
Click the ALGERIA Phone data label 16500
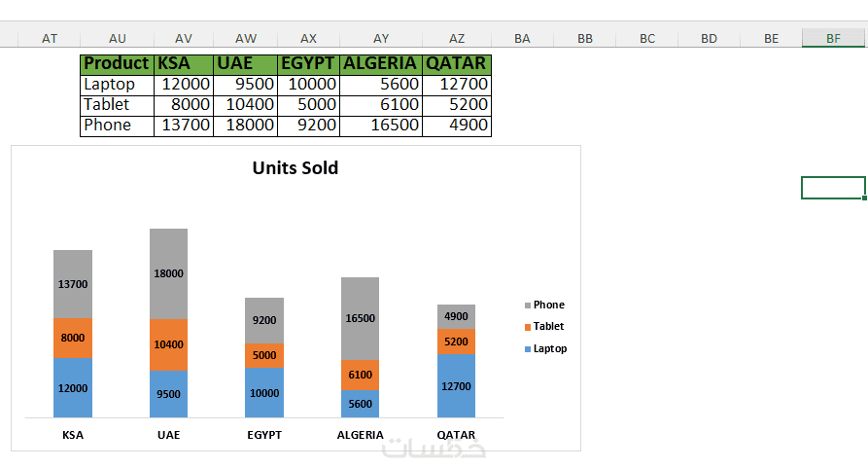click(360, 318)
